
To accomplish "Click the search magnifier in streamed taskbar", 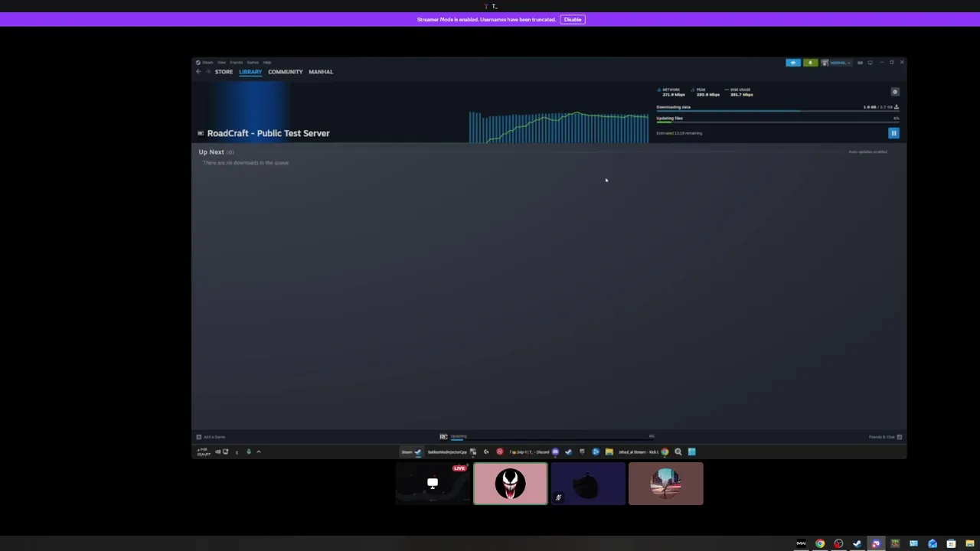I will 678,452.
